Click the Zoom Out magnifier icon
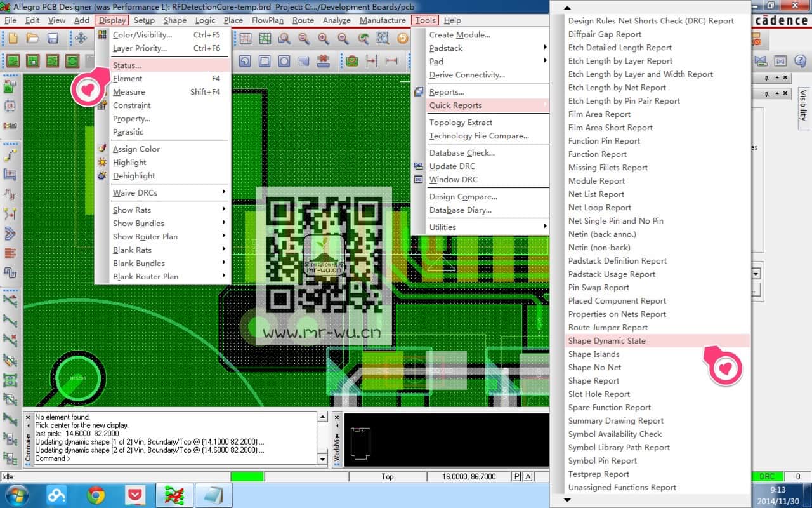The image size is (812, 508). [343, 38]
